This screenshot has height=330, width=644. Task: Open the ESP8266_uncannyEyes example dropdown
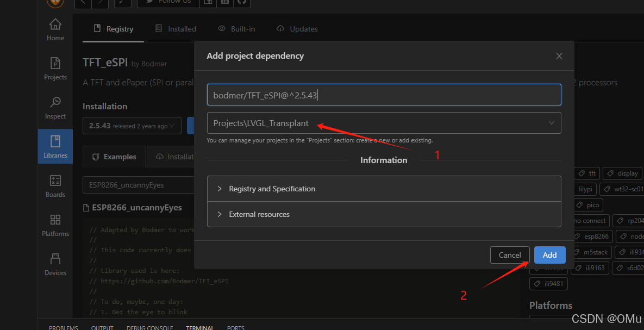(139, 185)
